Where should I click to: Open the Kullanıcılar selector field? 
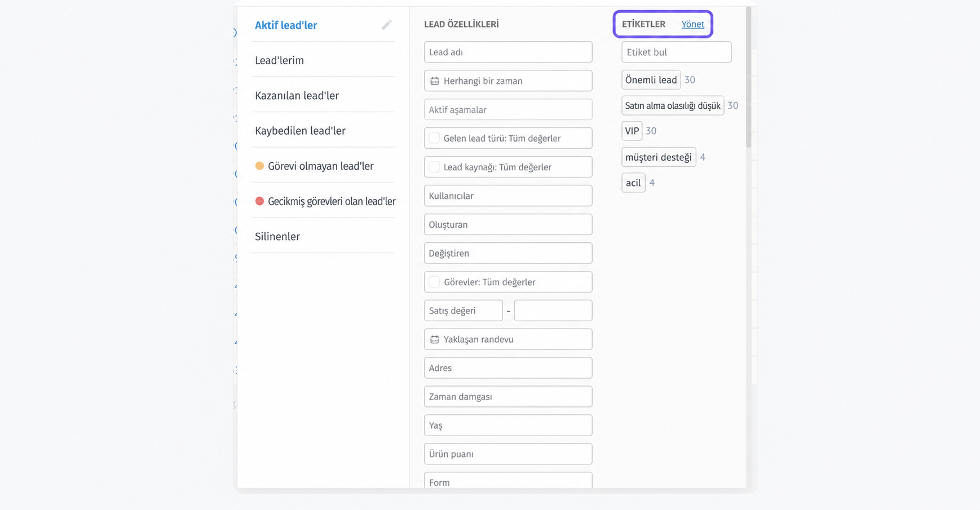(x=508, y=196)
